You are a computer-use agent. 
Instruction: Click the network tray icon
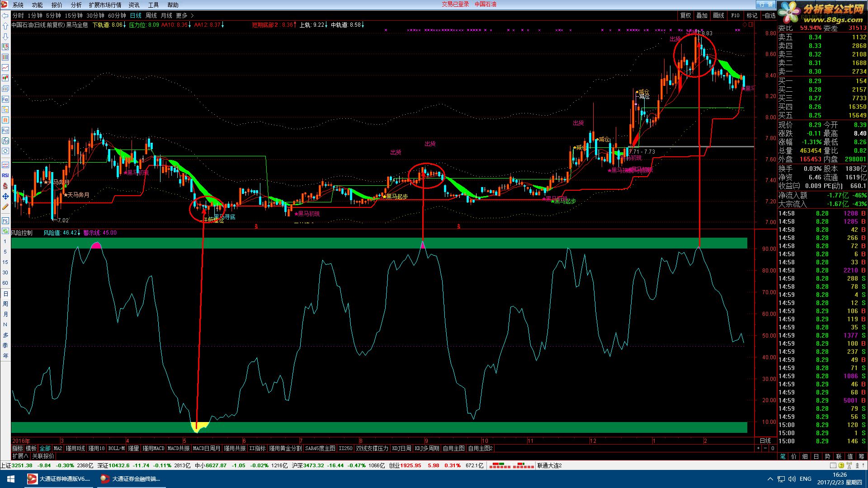pyautogui.click(x=781, y=479)
